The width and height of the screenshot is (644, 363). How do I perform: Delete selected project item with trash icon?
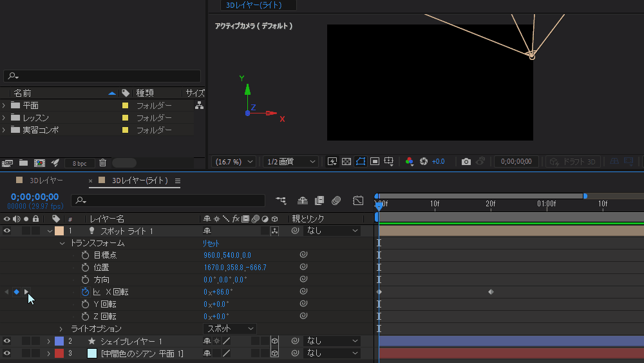pos(102,162)
